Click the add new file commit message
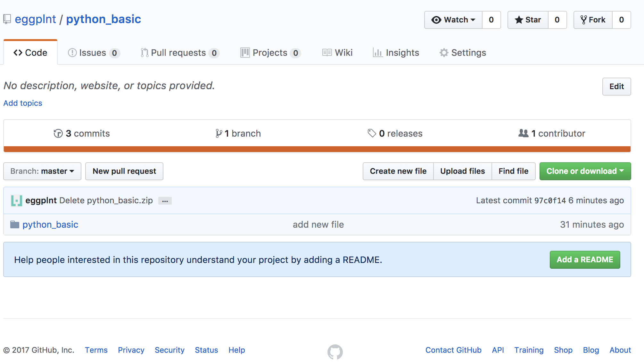Screen dimensions: 644x363 (318, 224)
